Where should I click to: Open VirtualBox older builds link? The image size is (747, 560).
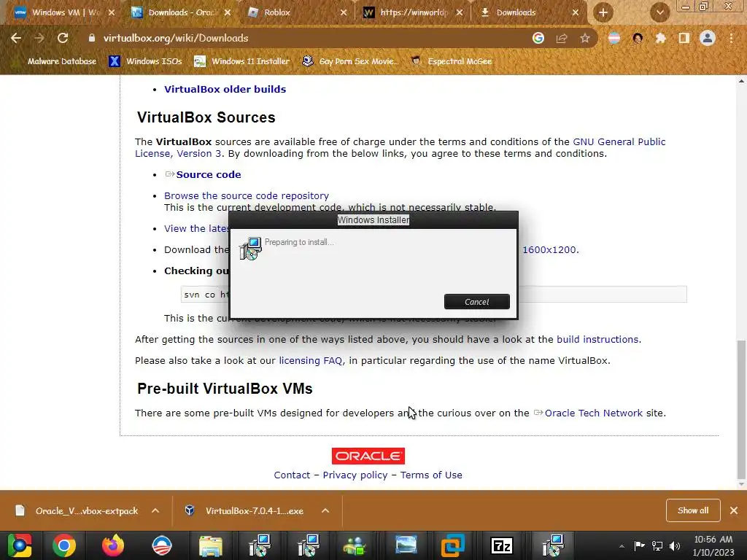225,89
